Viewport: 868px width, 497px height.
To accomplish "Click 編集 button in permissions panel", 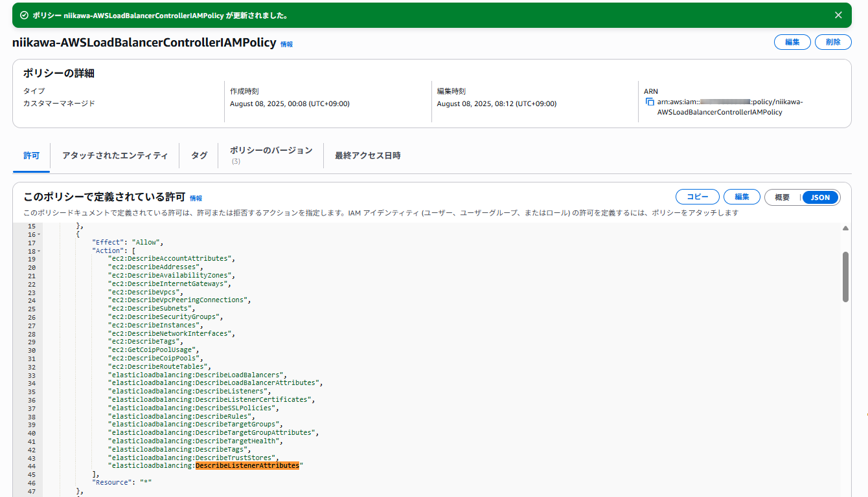I will (742, 197).
